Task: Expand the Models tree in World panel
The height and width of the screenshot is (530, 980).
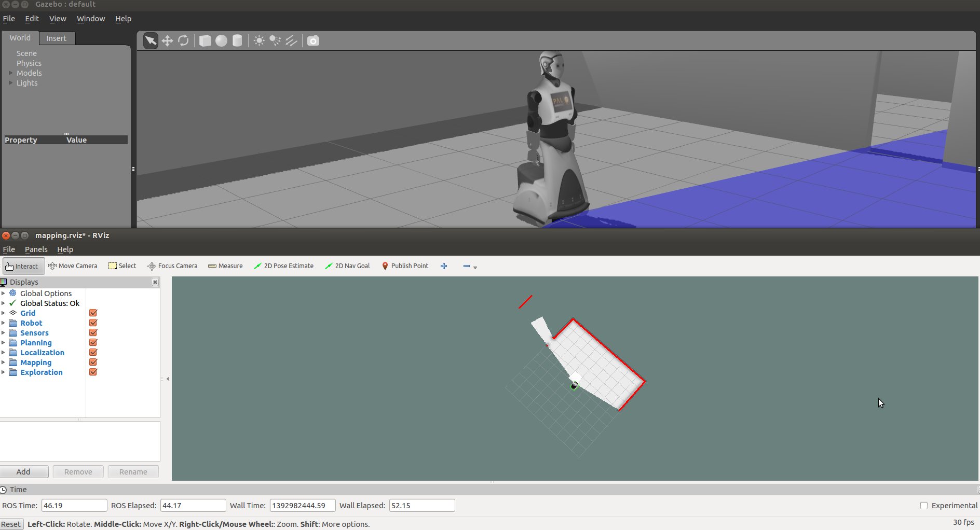Action: [11, 73]
